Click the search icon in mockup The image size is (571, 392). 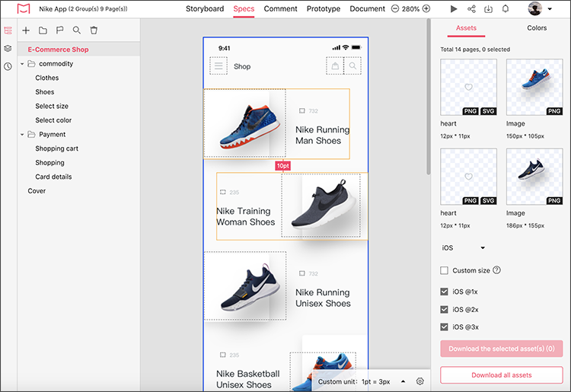(x=352, y=66)
